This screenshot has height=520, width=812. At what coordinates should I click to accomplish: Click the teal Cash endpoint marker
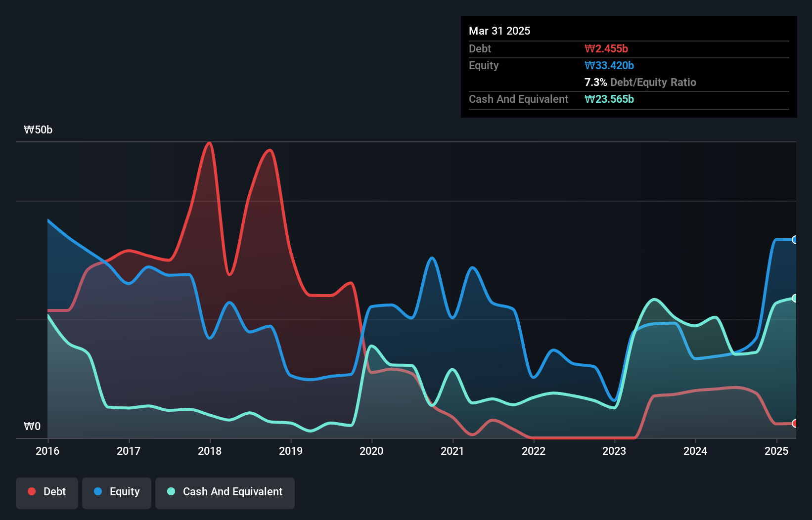pyautogui.click(x=795, y=298)
